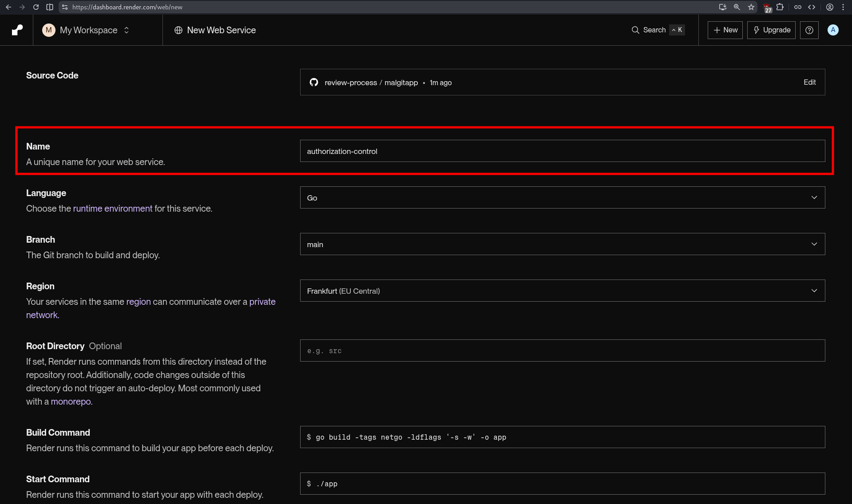Image resolution: width=852 pixels, height=504 pixels.
Task: Expand the My Workspace switcher
Action: 127,30
